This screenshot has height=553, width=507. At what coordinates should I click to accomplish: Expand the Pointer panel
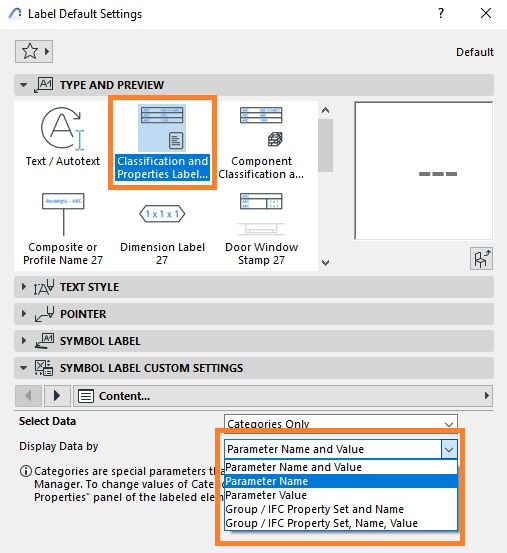tap(254, 314)
